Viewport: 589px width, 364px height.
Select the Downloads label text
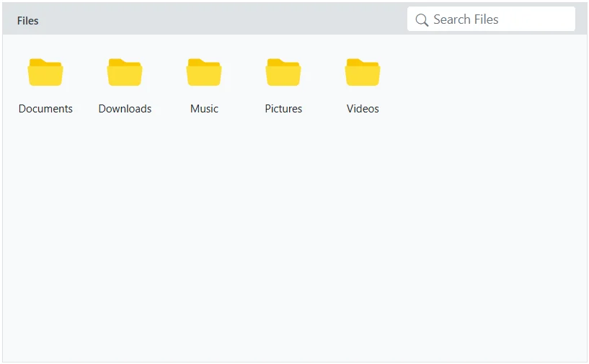125,109
